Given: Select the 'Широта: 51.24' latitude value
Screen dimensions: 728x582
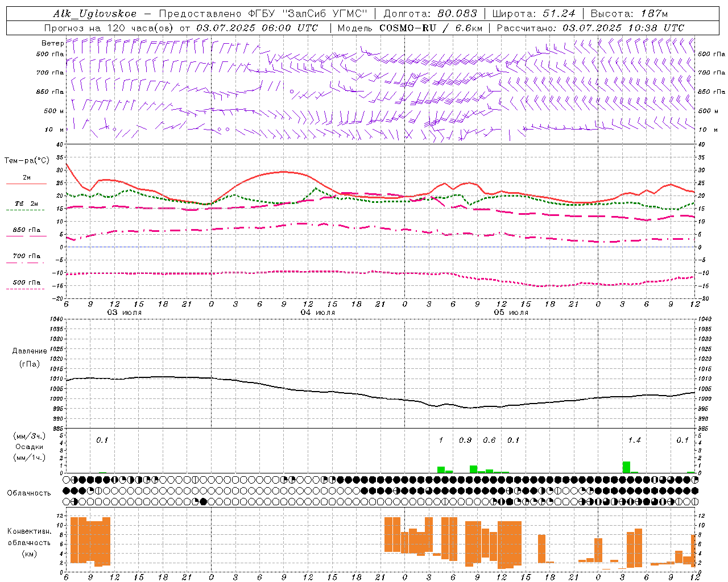Looking at the screenshot, I should (533, 14).
